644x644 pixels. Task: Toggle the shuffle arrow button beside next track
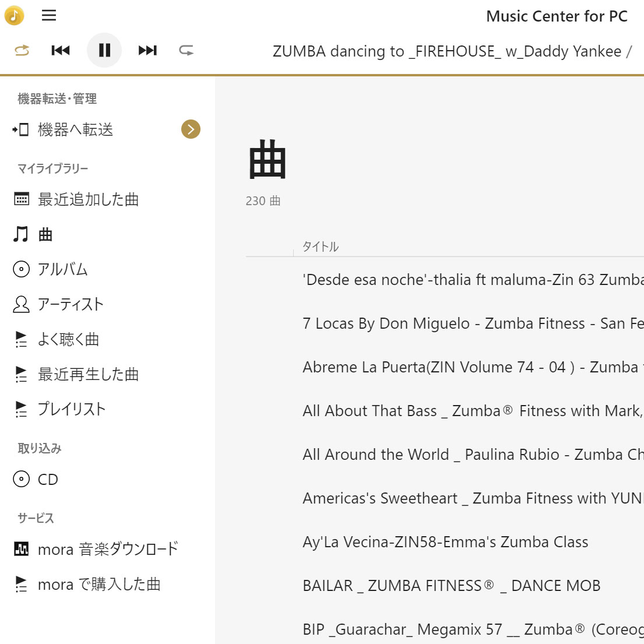pyautogui.click(x=186, y=50)
